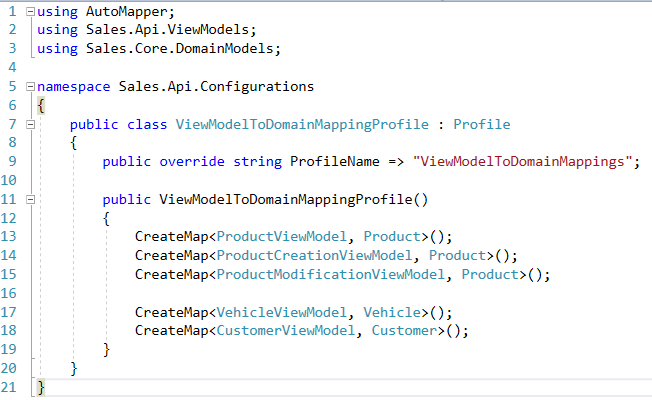Click the string keyword on line 9
Screen dimensions: 652x400
[257, 161]
